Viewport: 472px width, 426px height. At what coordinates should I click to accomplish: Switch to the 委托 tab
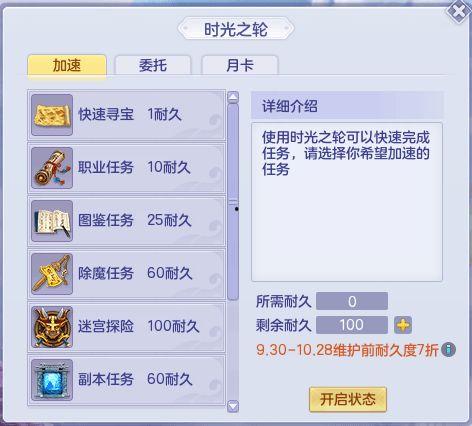click(153, 65)
